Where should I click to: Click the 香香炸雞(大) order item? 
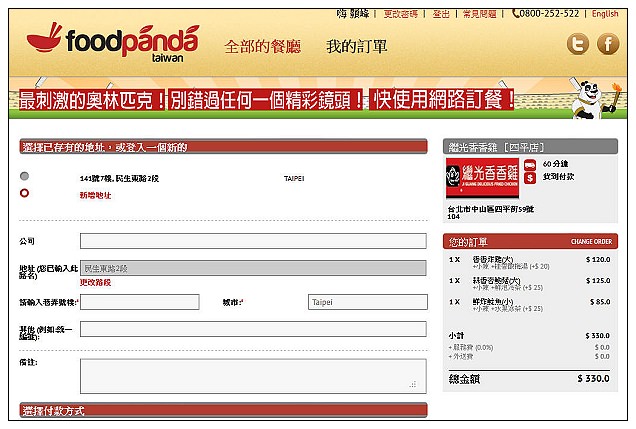point(493,259)
